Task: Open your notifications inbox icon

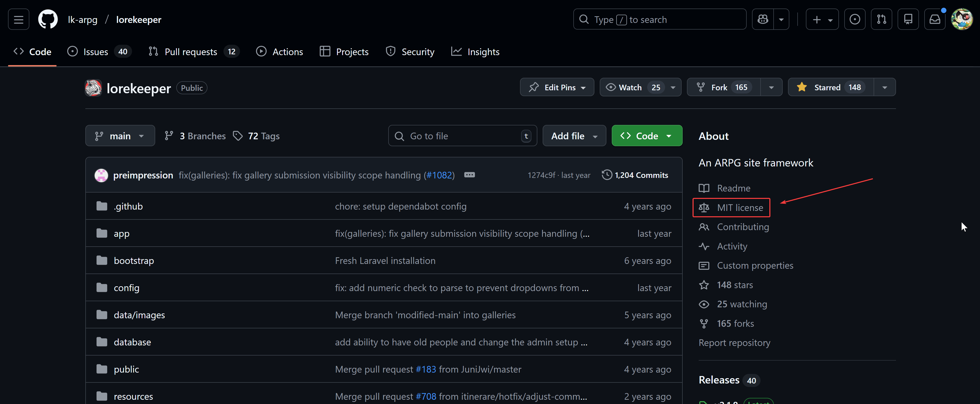Action: click(x=935, y=19)
